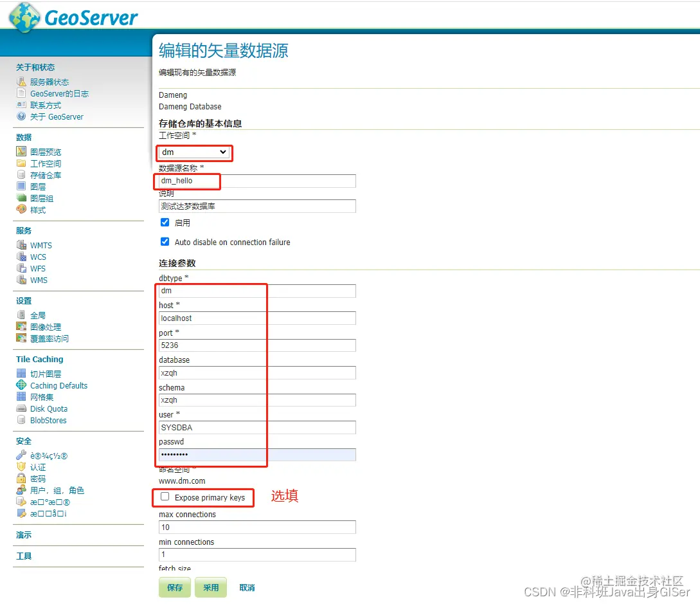Click the port field showing 5236
Image resolution: width=700 pixels, height=604 pixels.
point(257,345)
